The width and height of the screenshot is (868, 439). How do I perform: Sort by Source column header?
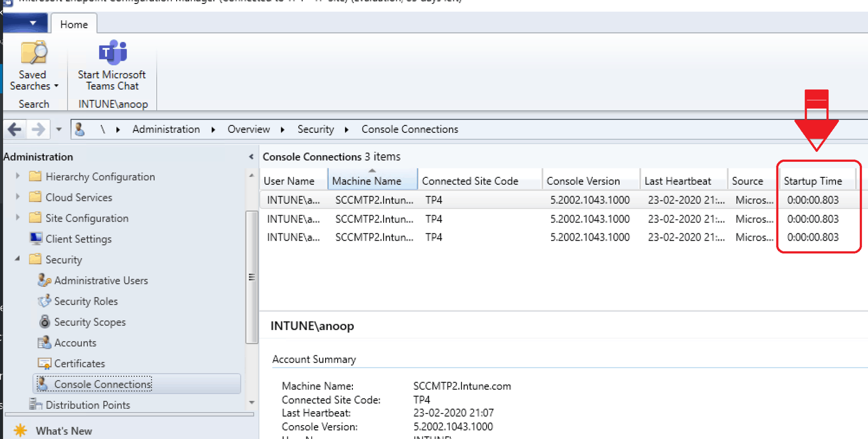click(753, 180)
